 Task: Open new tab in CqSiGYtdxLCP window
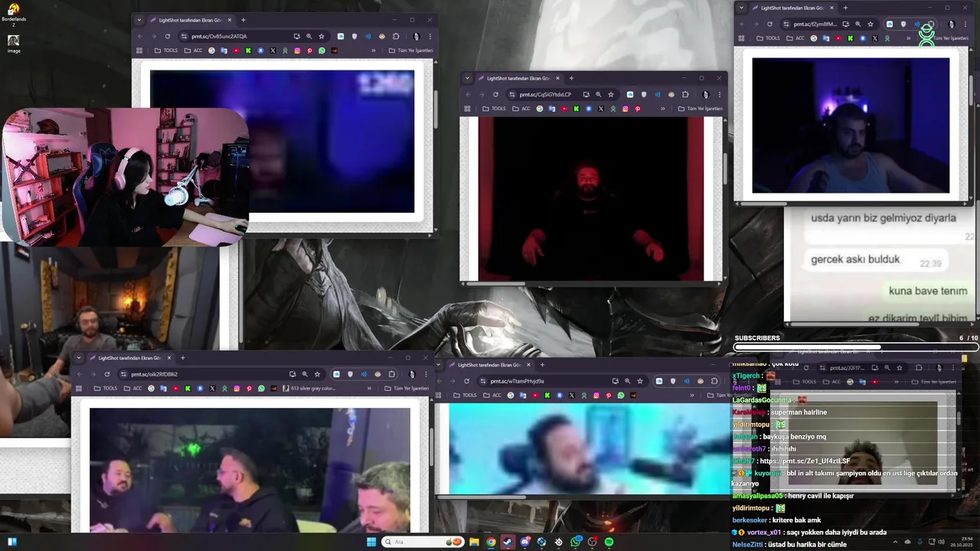[571, 78]
